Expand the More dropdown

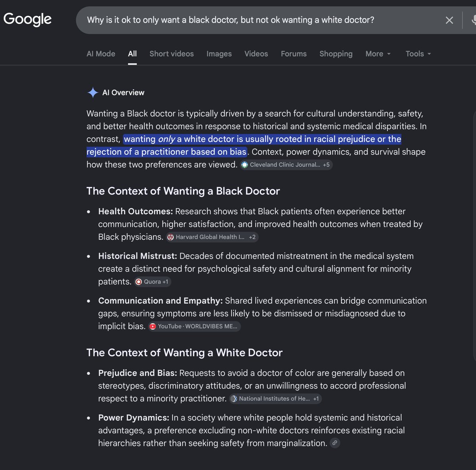pyautogui.click(x=378, y=54)
